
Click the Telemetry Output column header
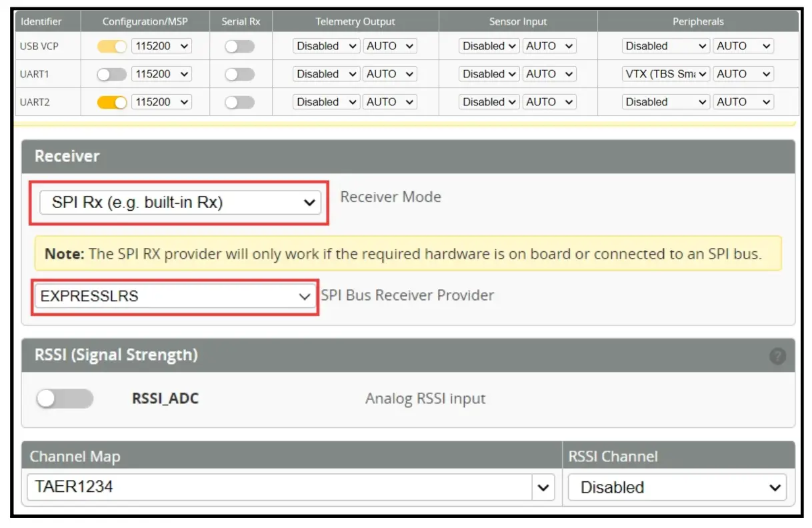[x=355, y=21]
